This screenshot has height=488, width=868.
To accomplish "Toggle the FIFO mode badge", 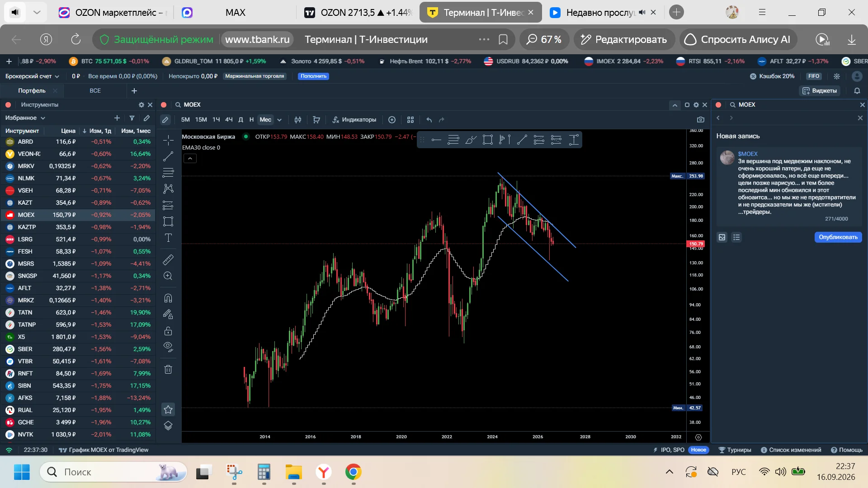I will click(x=814, y=76).
